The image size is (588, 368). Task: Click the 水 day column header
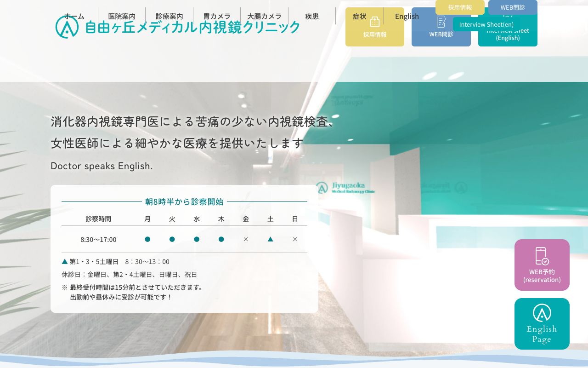pyautogui.click(x=197, y=219)
